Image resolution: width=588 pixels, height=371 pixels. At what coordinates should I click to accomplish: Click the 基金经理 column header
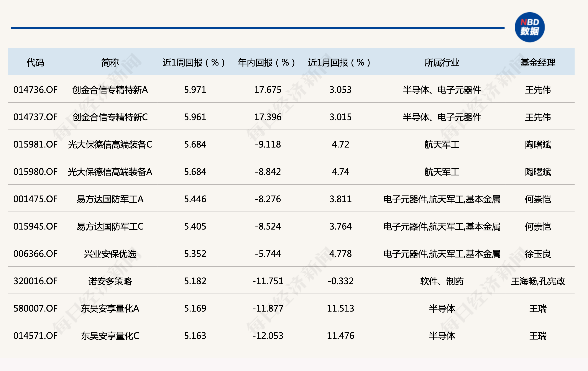[538, 62]
